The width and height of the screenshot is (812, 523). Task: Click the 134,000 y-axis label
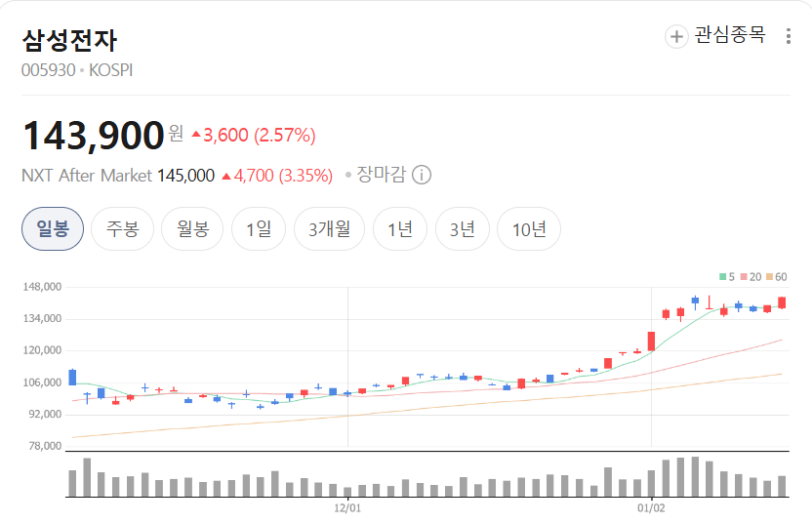(x=42, y=318)
